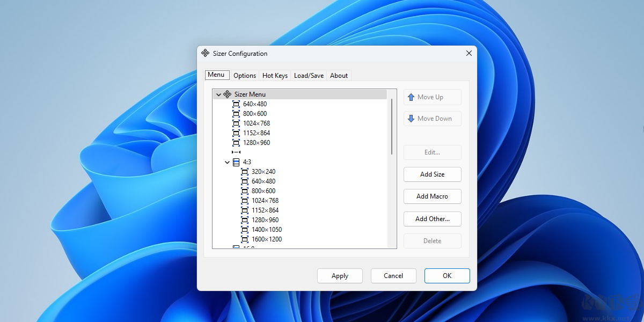Click the Add Macro button
Screen dimensions: 644x322
432,196
